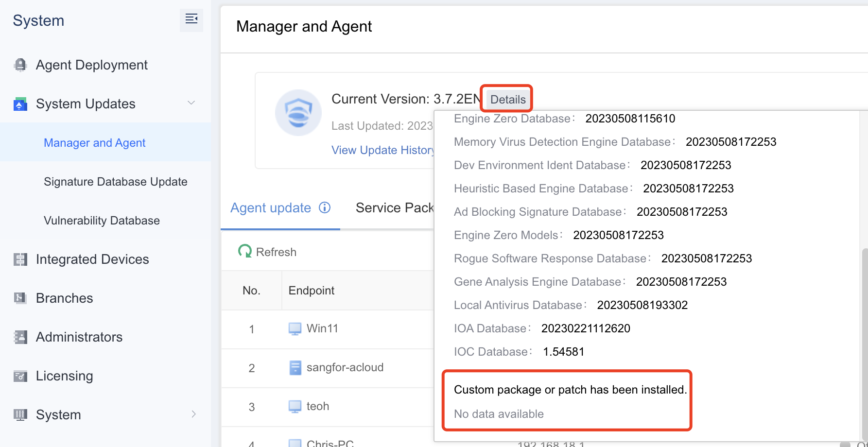Click the Integrated Devices icon

pyautogui.click(x=20, y=259)
